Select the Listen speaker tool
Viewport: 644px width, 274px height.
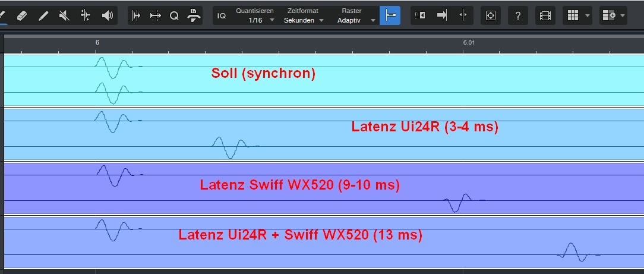point(107,16)
